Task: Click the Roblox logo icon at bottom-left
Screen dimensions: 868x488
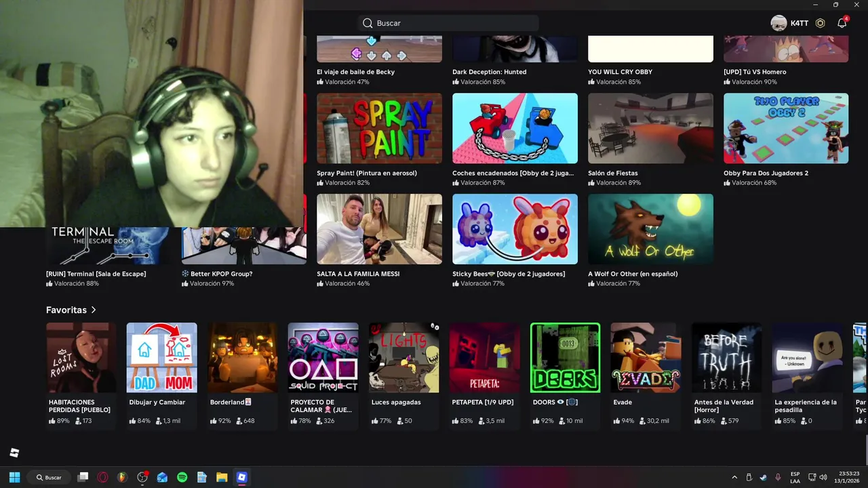Action: pyautogui.click(x=14, y=453)
